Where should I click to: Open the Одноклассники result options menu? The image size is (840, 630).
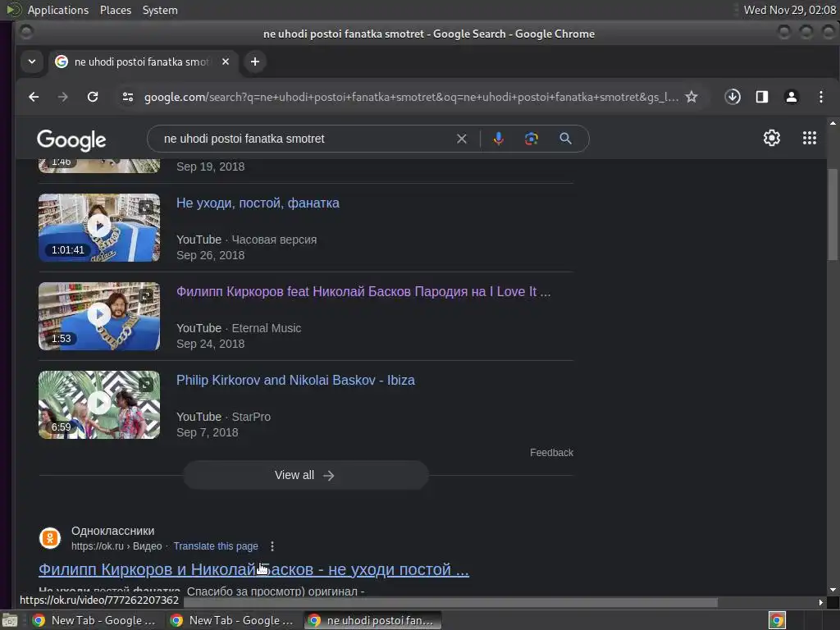click(x=272, y=546)
